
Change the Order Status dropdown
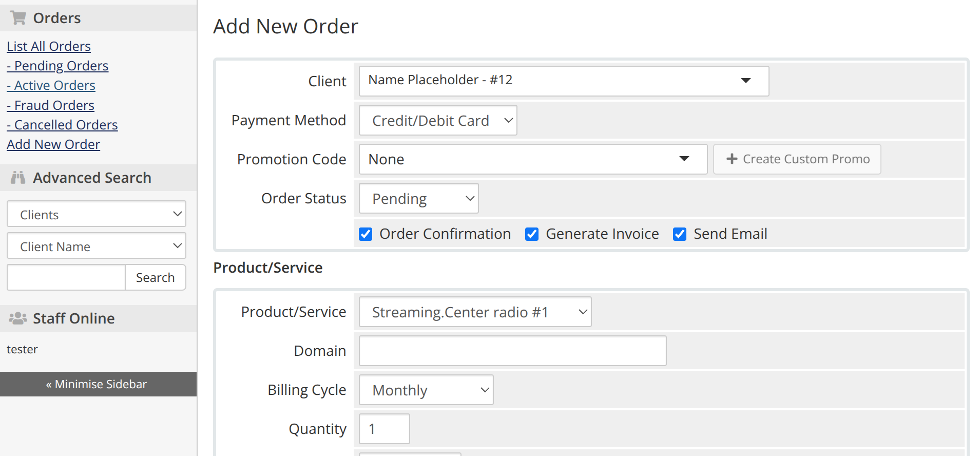tap(418, 198)
